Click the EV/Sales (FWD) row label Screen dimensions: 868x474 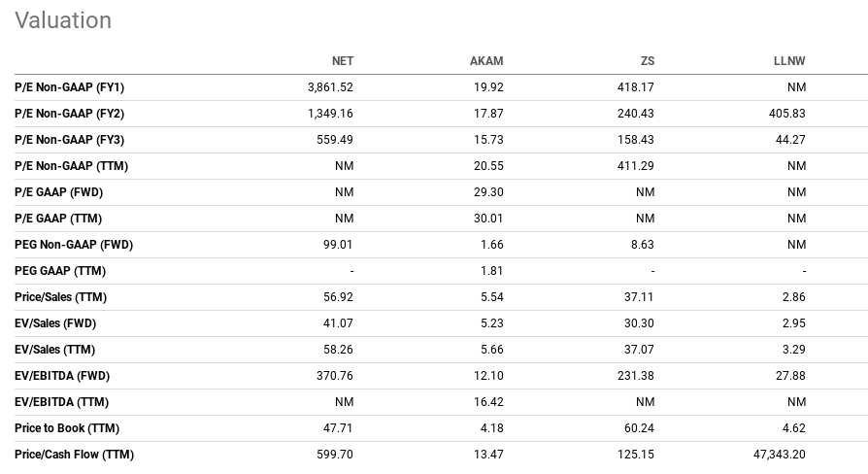55,323
